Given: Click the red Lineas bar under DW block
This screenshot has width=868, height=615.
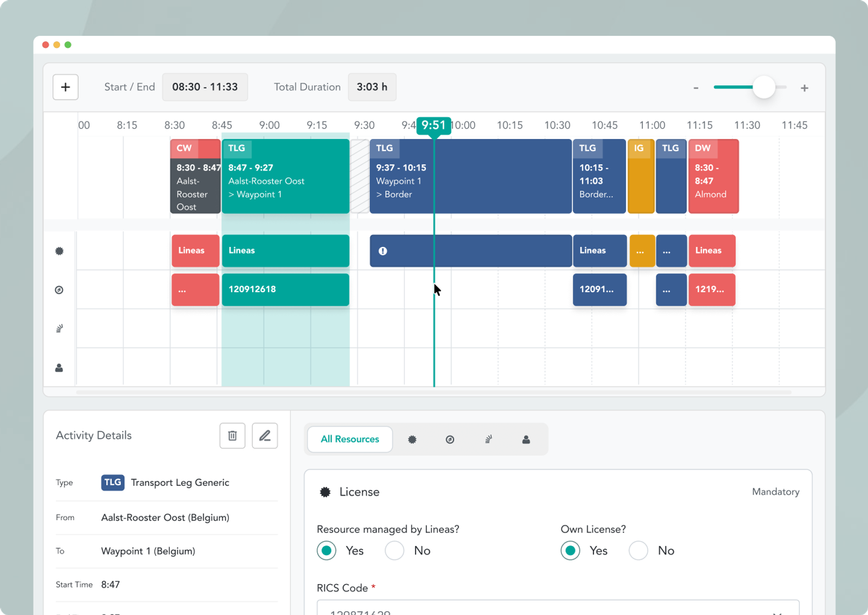Looking at the screenshot, I should click(x=712, y=251).
